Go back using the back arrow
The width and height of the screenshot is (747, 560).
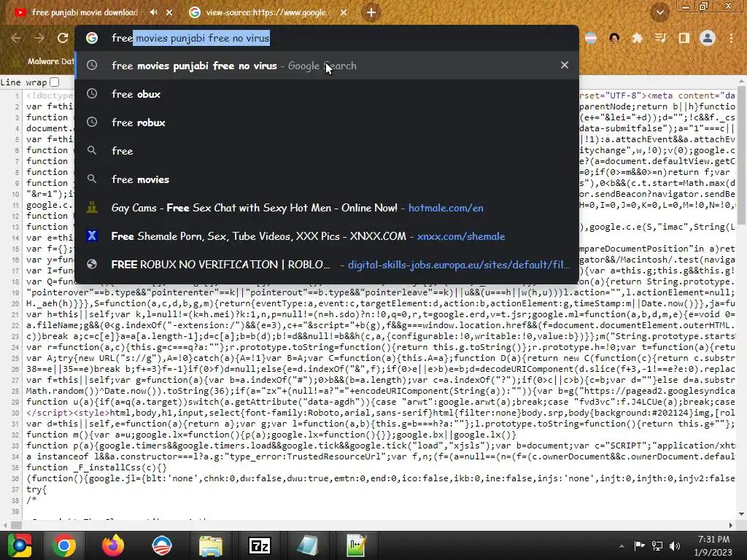click(16, 38)
